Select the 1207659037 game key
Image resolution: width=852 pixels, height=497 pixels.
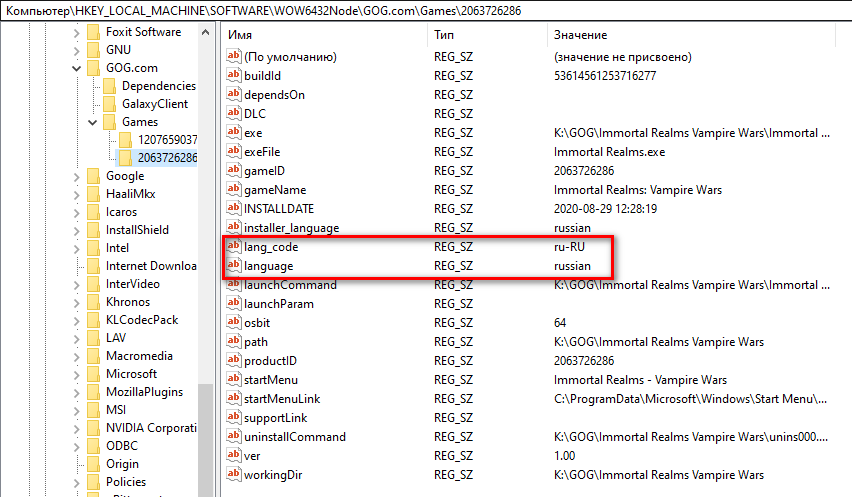click(x=167, y=140)
